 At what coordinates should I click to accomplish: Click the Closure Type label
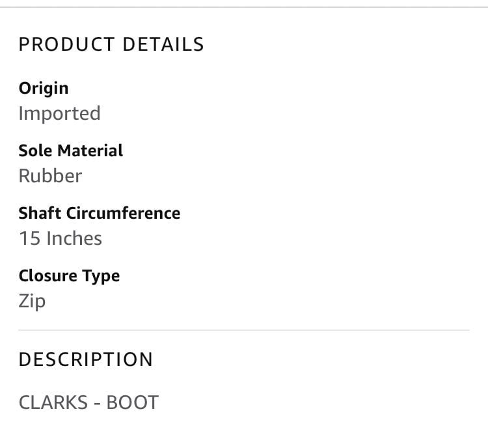coord(69,276)
